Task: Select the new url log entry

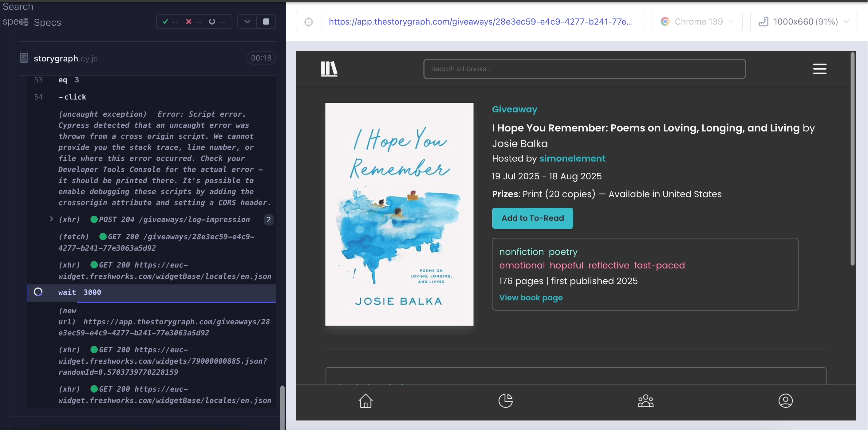Action: pyautogui.click(x=164, y=322)
